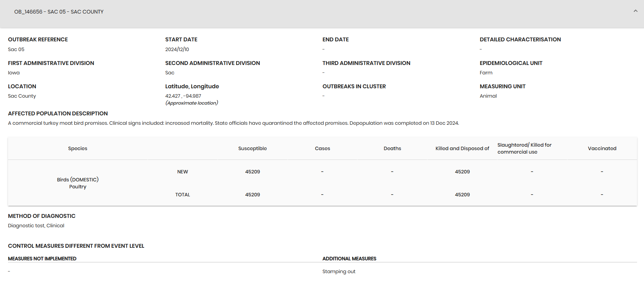Collapse the OB_146656 outbreak panel chevron
Viewport: 644px width, 294px height.
coord(635,11)
